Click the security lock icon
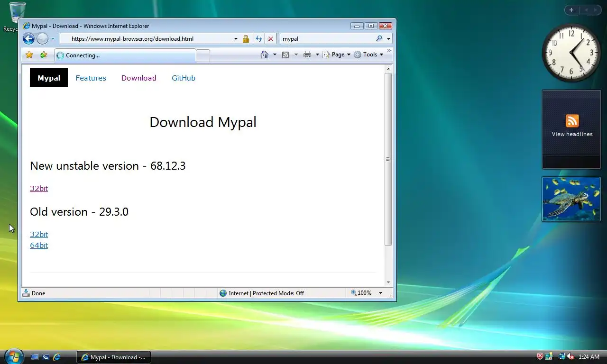Viewport: 607px width, 364px height. click(x=246, y=39)
